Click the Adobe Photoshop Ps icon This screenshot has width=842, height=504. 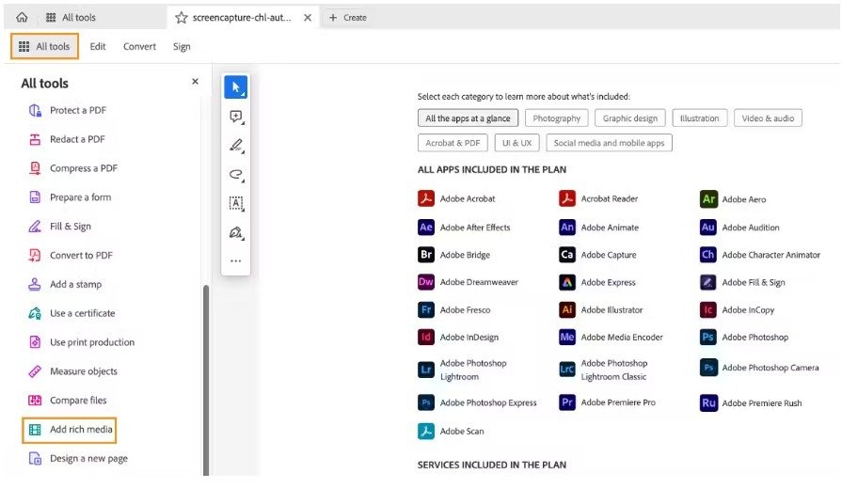pos(708,337)
